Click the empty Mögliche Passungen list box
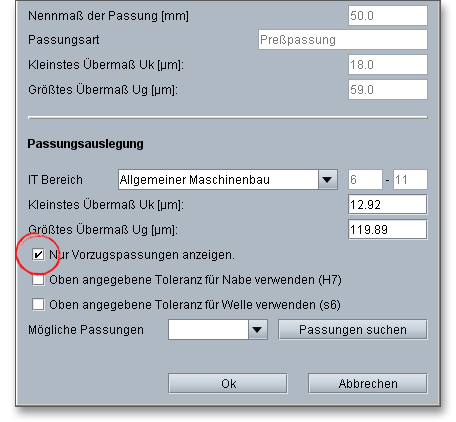The width and height of the screenshot is (456, 422). (208, 330)
